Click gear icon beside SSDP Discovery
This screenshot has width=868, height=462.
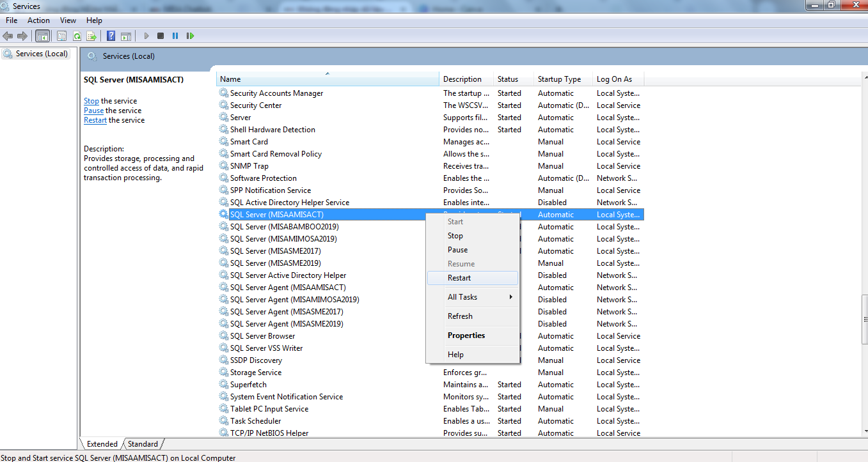click(x=223, y=360)
